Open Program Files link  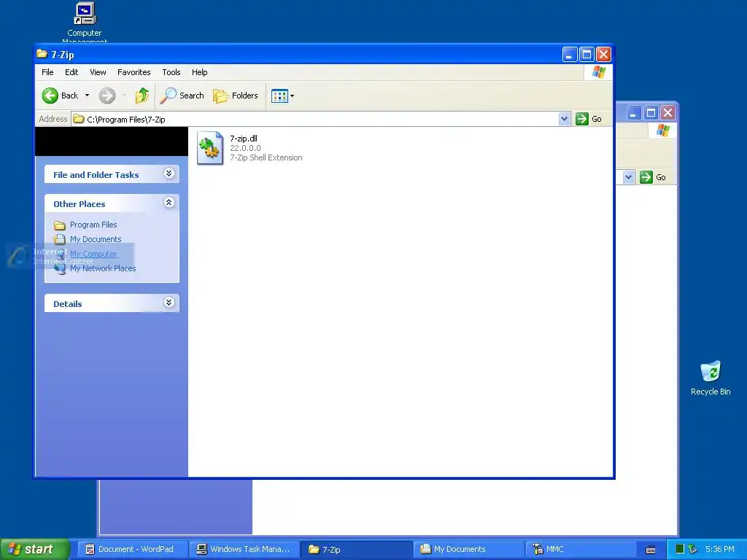[93, 225]
